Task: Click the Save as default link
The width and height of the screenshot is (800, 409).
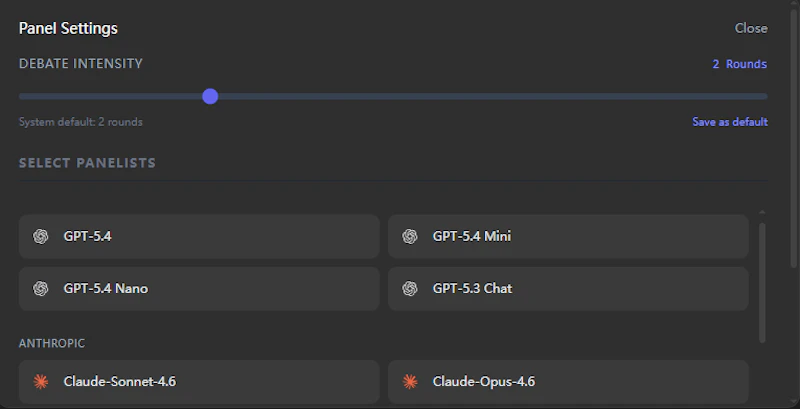Action: [x=730, y=122]
